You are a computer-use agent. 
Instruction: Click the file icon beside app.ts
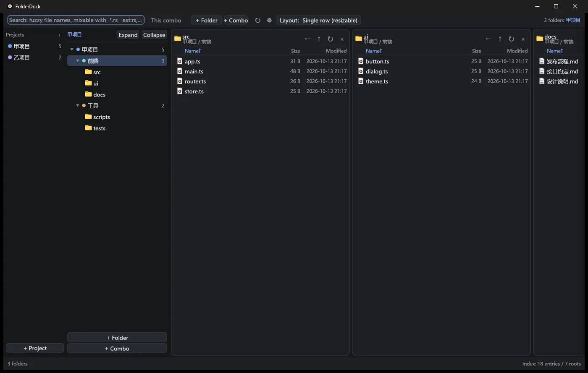(180, 61)
